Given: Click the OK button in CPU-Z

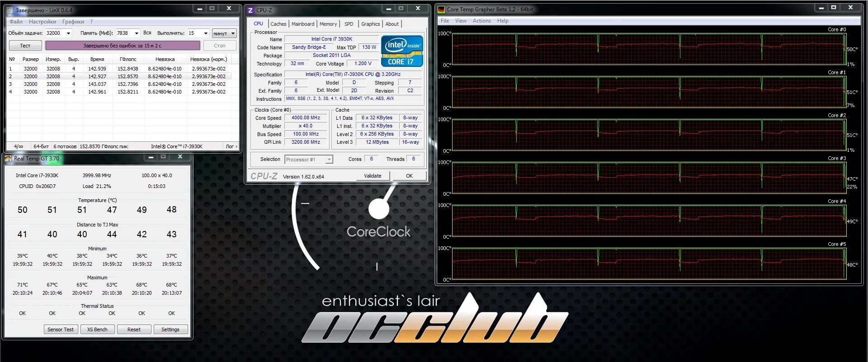Looking at the screenshot, I should pyautogui.click(x=409, y=176).
